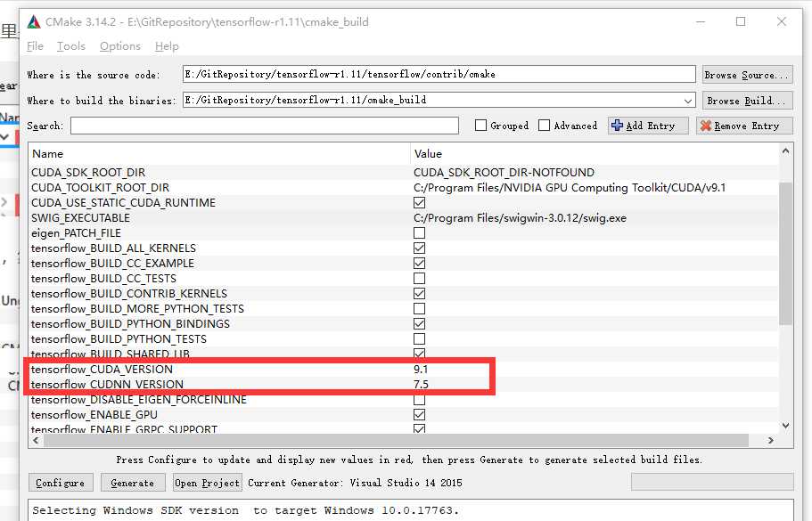Click the scroll up arrow of entries list
This screenshot has height=521, width=812.
[x=785, y=151]
